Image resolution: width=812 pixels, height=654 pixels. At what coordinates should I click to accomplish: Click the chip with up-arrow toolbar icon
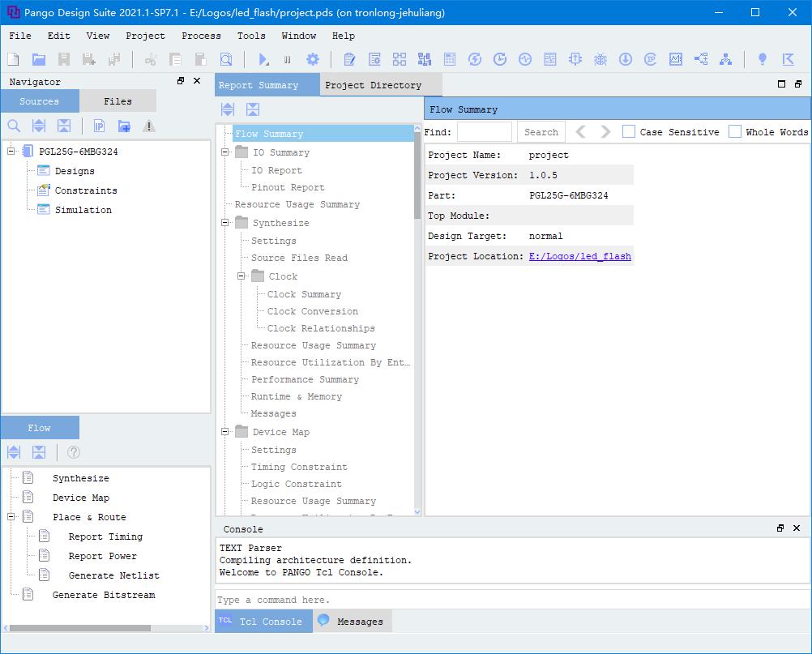(x=575, y=59)
